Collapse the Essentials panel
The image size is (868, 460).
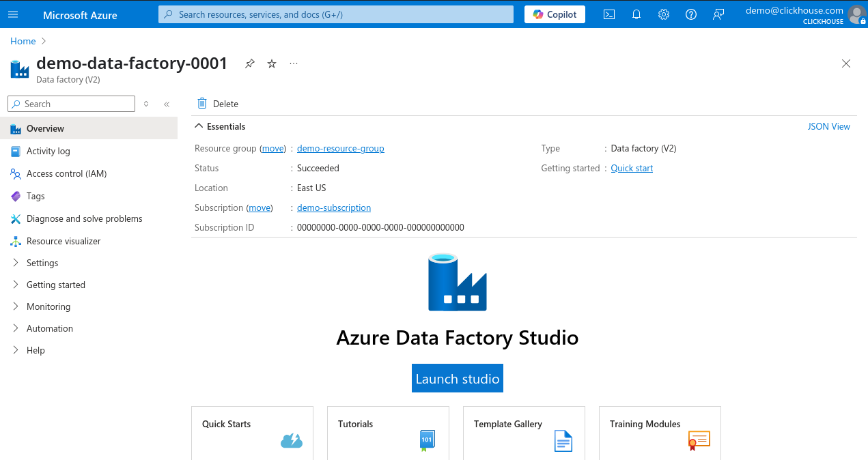tap(198, 126)
